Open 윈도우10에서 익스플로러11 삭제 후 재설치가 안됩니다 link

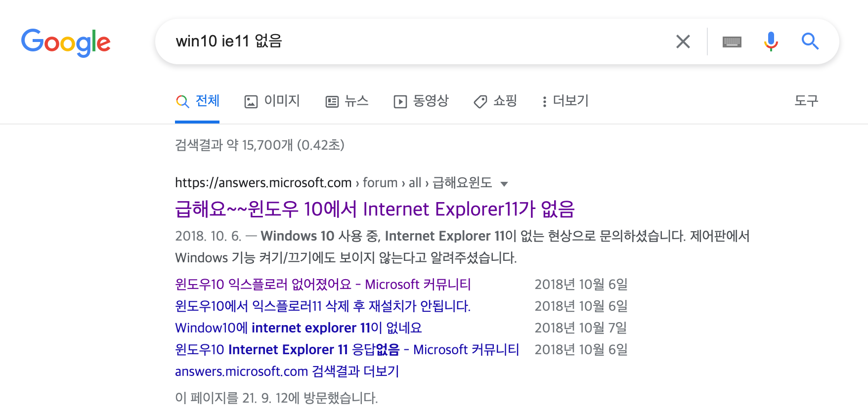[x=323, y=306]
